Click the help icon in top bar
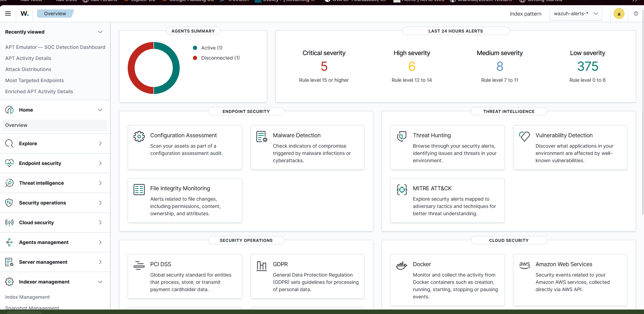Image resolution: width=644 pixels, height=314 pixels. tap(636, 14)
